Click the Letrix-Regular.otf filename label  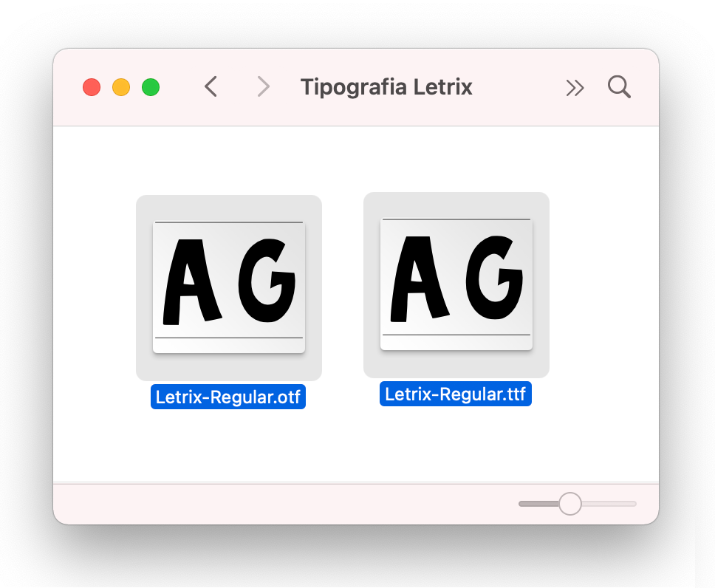tap(228, 397)
